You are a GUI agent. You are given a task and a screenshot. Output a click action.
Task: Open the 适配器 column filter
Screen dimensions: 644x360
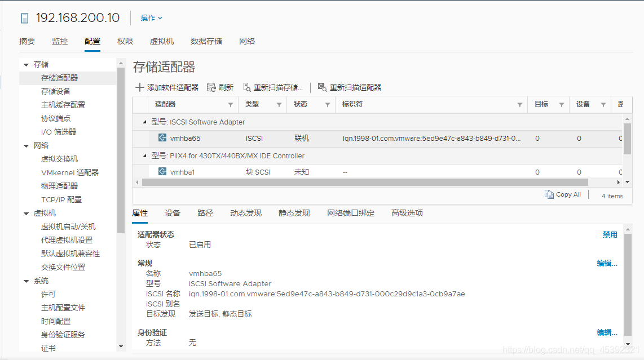[231, 105]
